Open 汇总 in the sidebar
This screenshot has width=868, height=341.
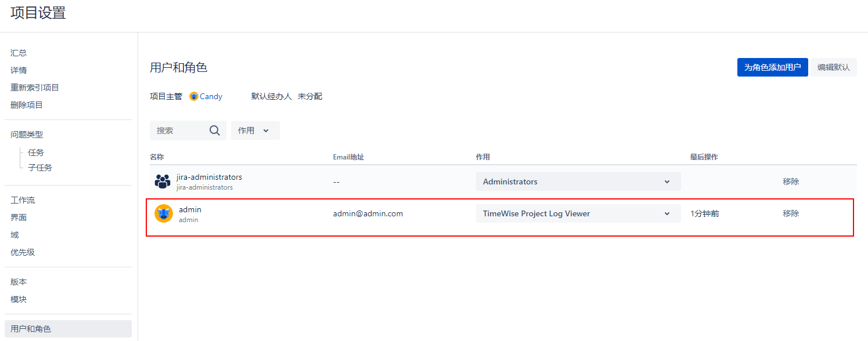tap(19, 53)
